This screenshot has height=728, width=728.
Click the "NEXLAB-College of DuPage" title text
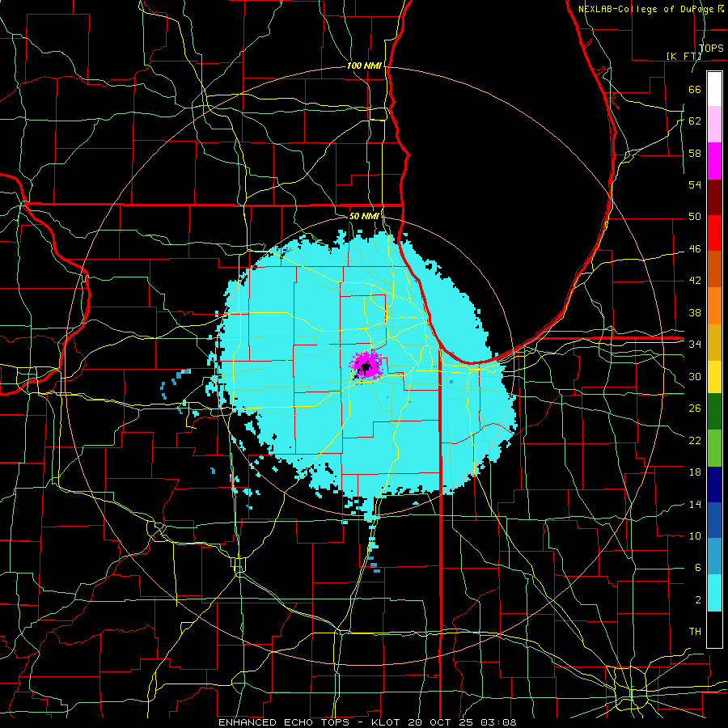(645, 9)
